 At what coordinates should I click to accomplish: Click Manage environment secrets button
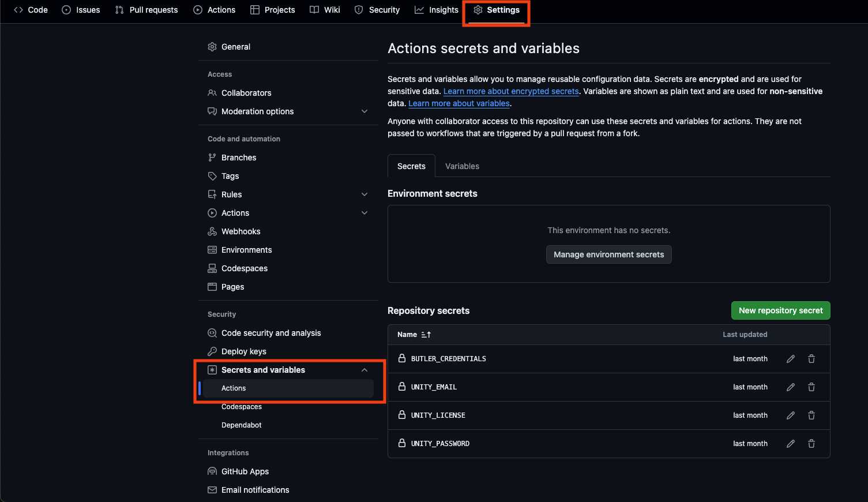(609, 254)
